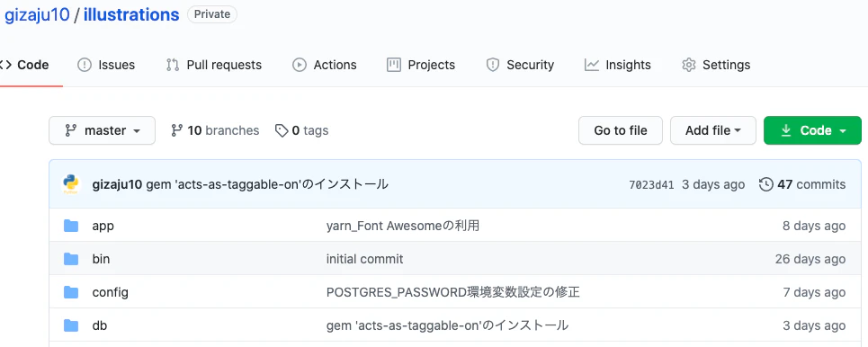This screenshot has width=868, height=347.
Task: Open commit hash 7023d41
Action: pos(651,185)
